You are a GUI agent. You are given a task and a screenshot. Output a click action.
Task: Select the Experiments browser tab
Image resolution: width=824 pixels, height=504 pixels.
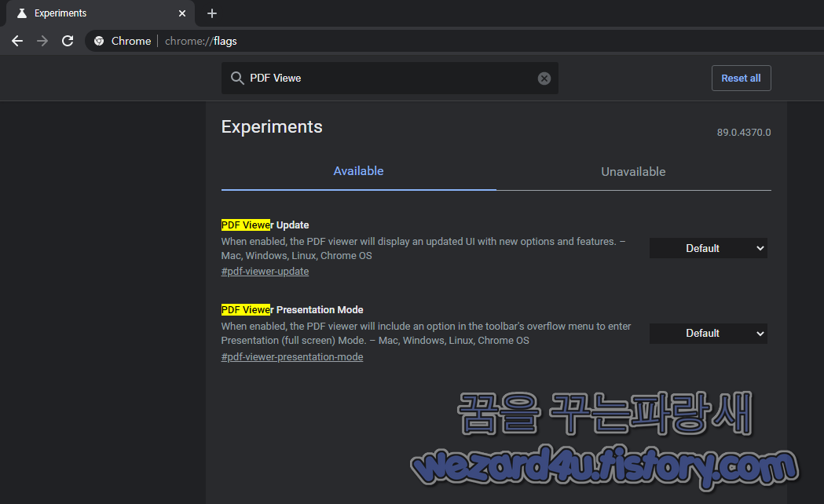coord(100,13)
